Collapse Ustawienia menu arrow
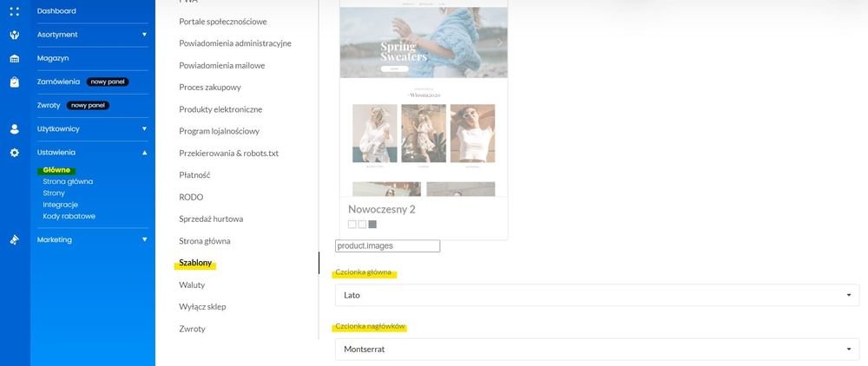This screenshot has width=868, height=366. (x=144, y=153)
